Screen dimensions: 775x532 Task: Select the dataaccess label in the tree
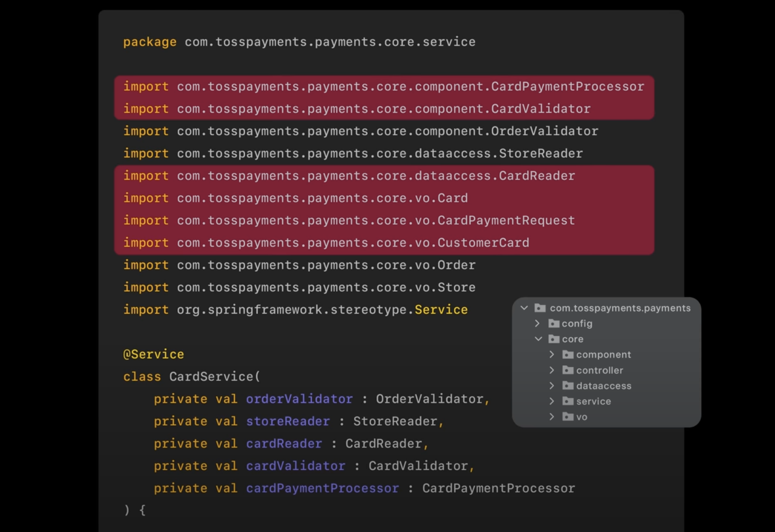pyautogui.click(x=603, y=386)
